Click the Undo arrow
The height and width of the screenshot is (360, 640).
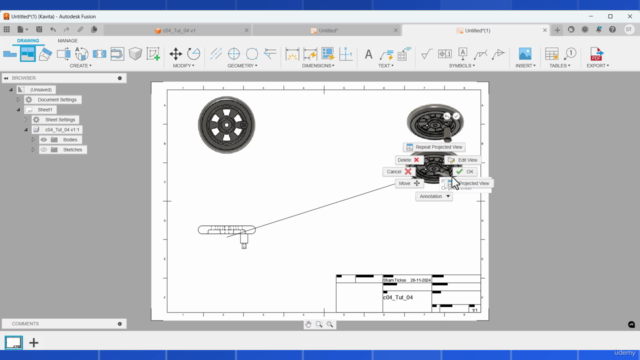[53, 29]
